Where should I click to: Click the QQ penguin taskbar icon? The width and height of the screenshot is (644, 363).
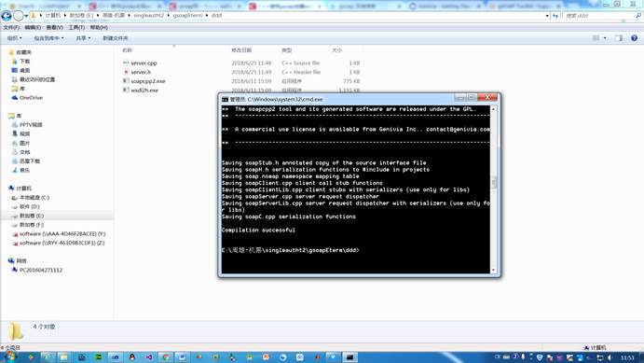pos(132,357)
